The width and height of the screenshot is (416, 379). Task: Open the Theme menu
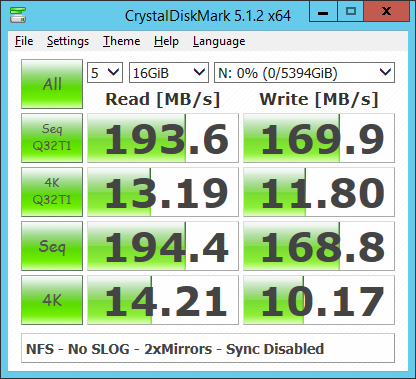pyautogui.click(x=121, y=41)
